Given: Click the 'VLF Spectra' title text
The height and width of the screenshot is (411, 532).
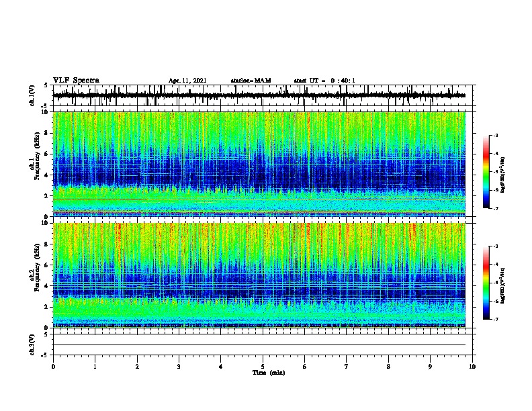Looking at the screenshot, I should tap(76, 81).
